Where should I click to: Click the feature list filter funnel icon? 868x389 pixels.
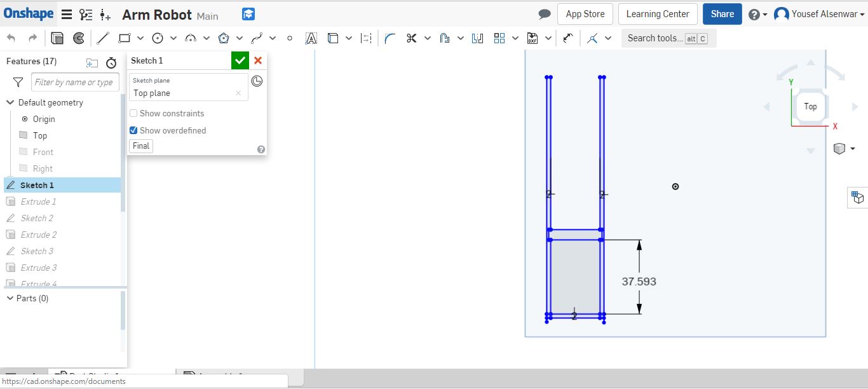tap(18, 82)
